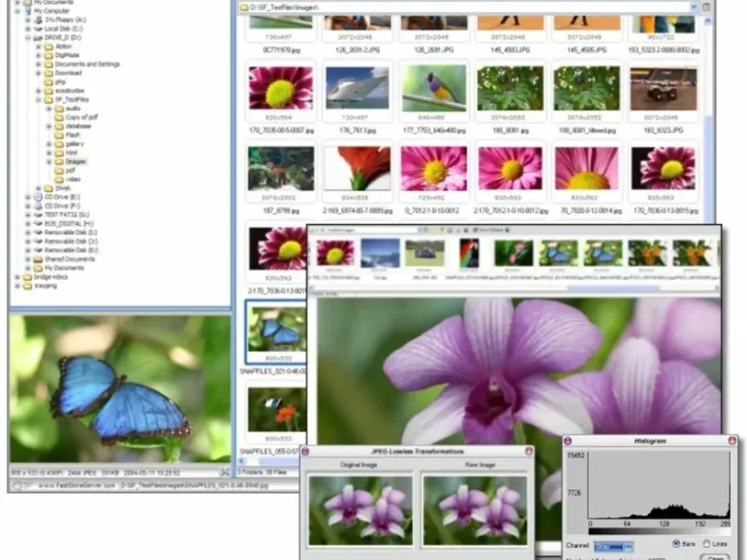This screenshot has width=747, height=560.
Task: Click left purple button on JPEG Lossless Transformations window
Action: click(x=305, y=451)
